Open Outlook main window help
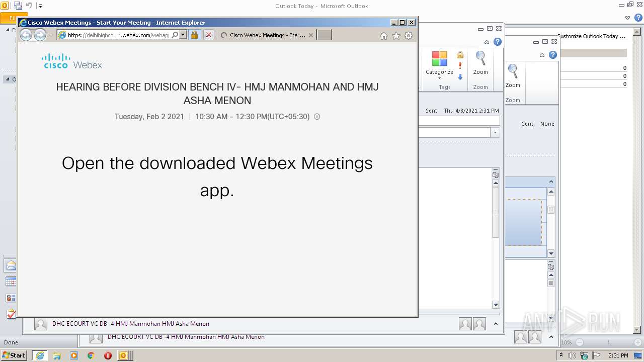Image resolution: width=644 pixels, height=362 pixels. click(638, 18)
